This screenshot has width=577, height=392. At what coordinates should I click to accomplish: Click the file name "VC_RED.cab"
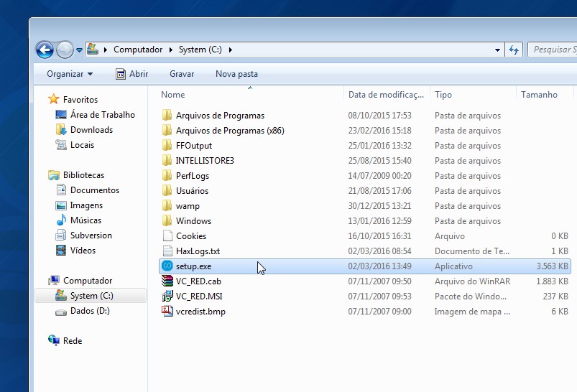pos(198,281)
